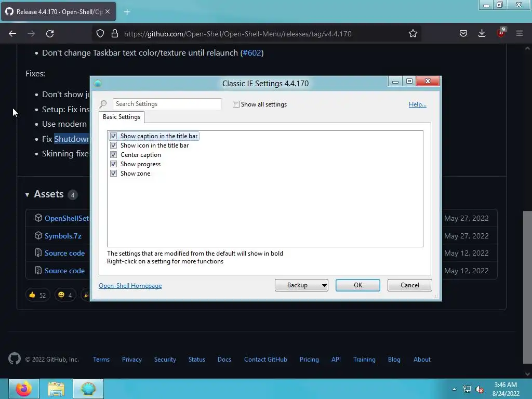This screenshot has width=532, height=399.
Task: Click the network tray icon
Action: [x=467, y=389]
